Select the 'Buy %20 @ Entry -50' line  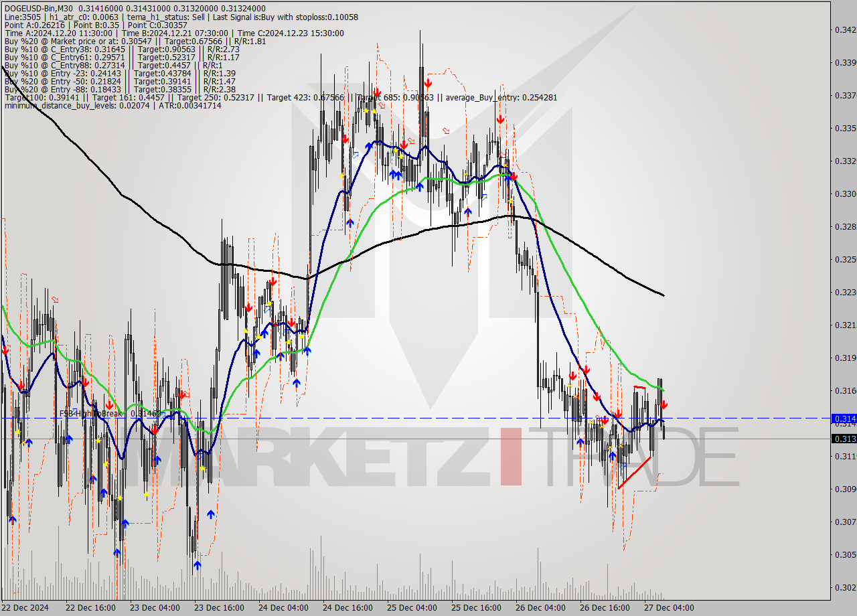(x=120, y=81)
